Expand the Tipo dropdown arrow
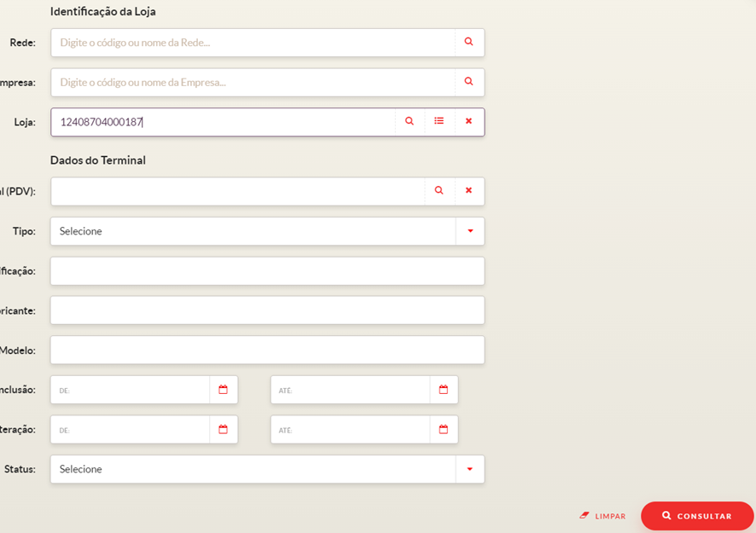Image resolution: width=756 pixels, height=533 pixels. click(x=470, y=231)
